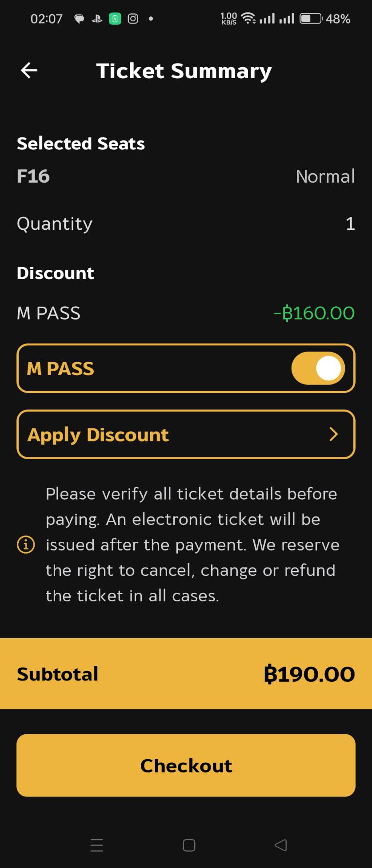Tap the back arrow icon
The image size is (372, 868).
(x=29, y=70)
